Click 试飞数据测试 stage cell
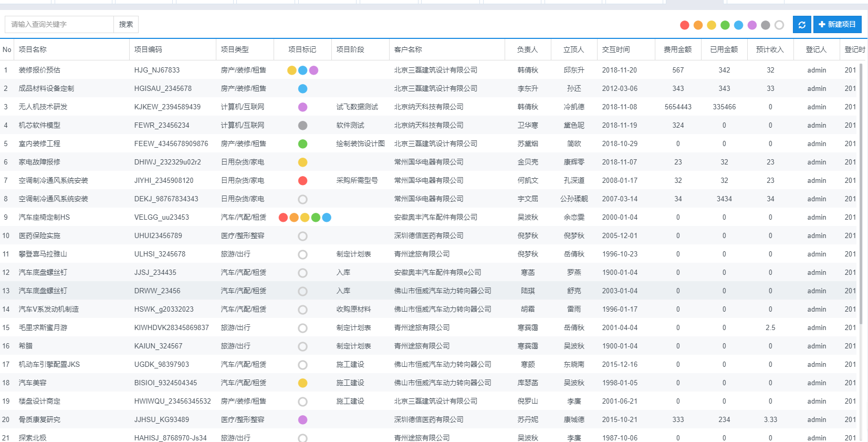 coord(357,107)
